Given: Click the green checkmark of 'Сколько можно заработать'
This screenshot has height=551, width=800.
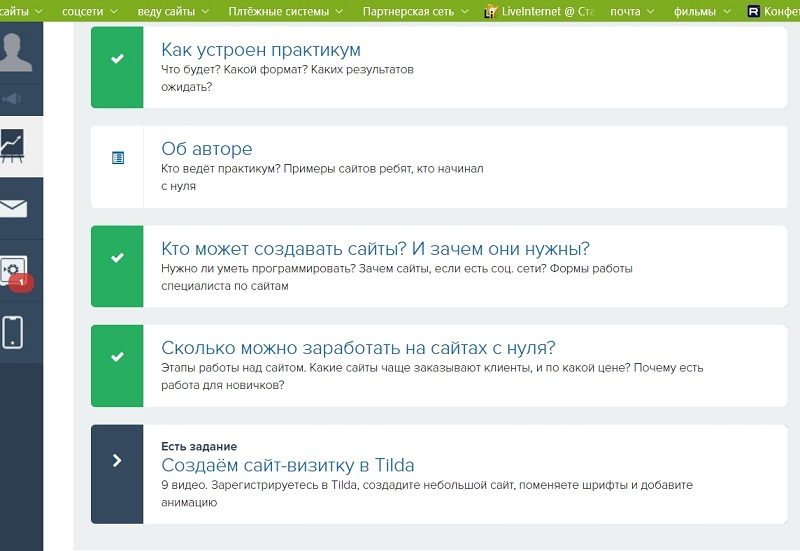Looking at the screenshot, I should [117, 357].
